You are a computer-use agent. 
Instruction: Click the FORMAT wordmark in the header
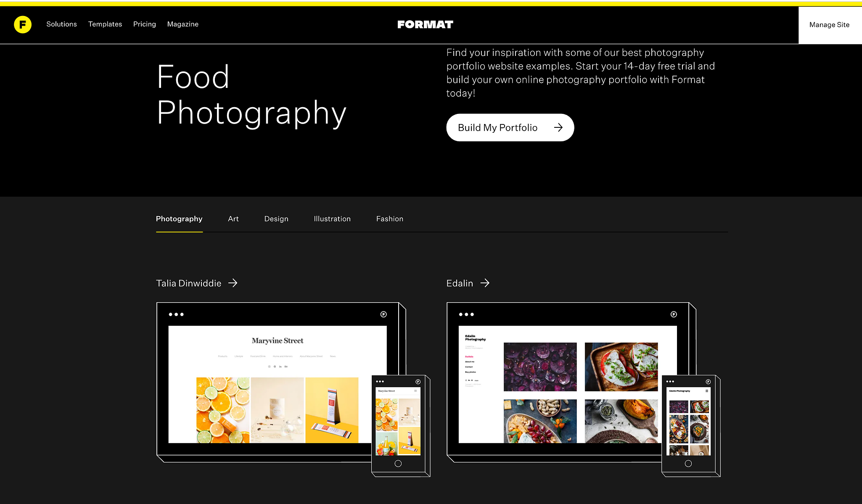[425, 24]
